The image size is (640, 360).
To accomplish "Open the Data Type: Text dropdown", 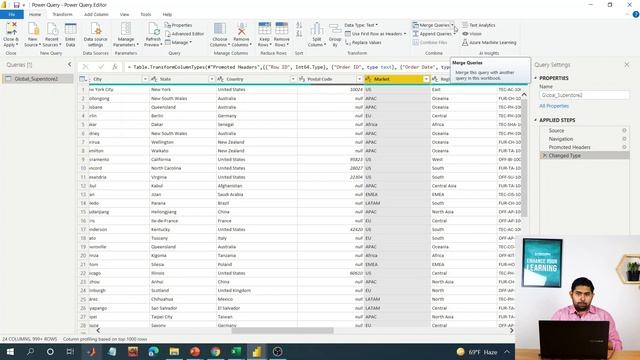I will click(361, 25).
